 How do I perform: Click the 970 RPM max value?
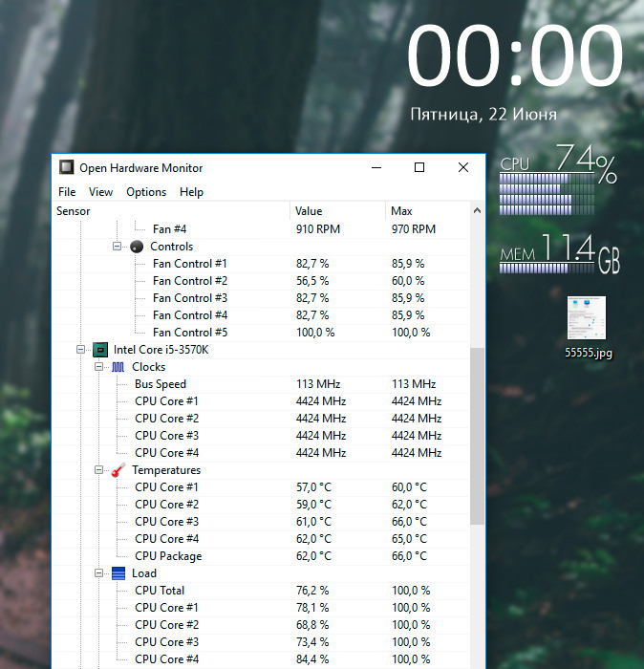(x=414, y=229)
